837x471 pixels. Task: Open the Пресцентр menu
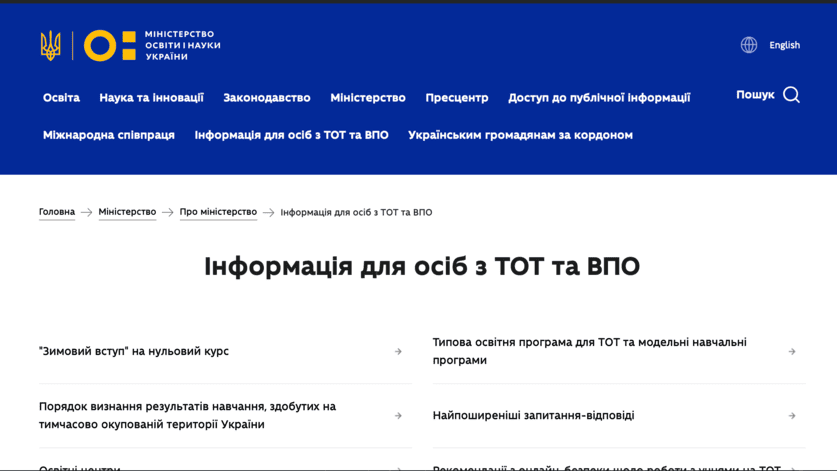457,98
